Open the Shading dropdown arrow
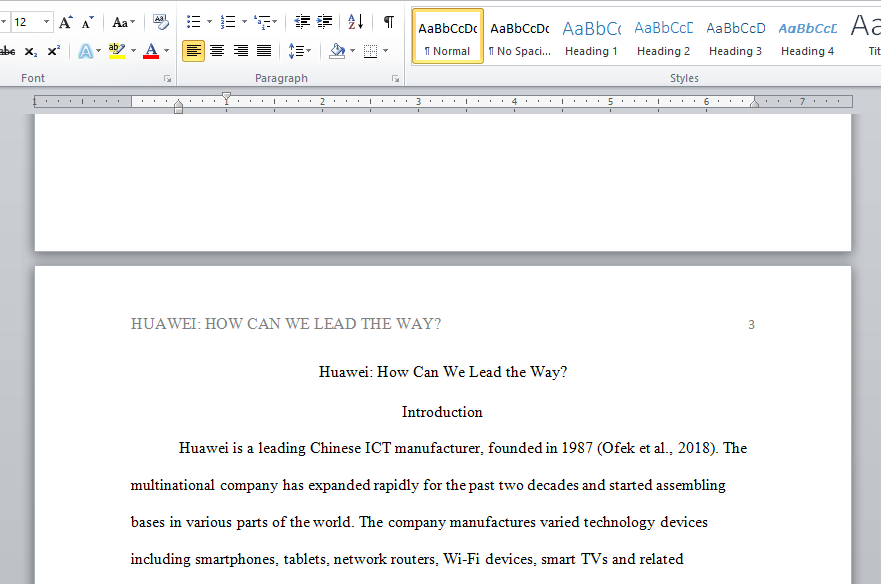 pos(352,51)
